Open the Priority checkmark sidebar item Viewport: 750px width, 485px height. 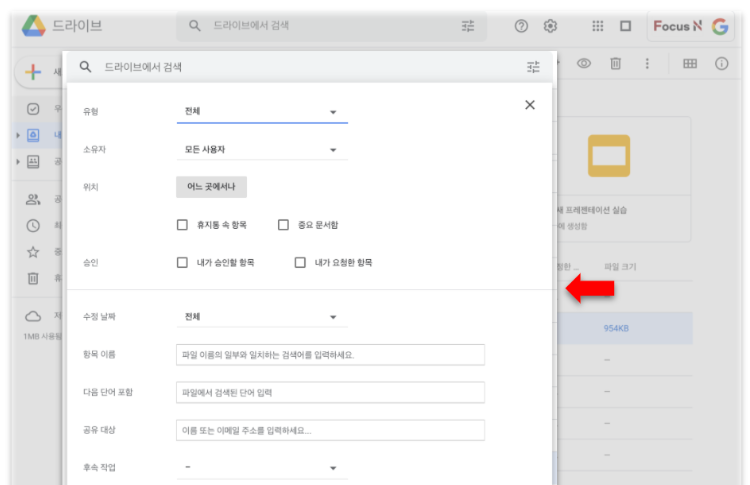coord(33,109)
